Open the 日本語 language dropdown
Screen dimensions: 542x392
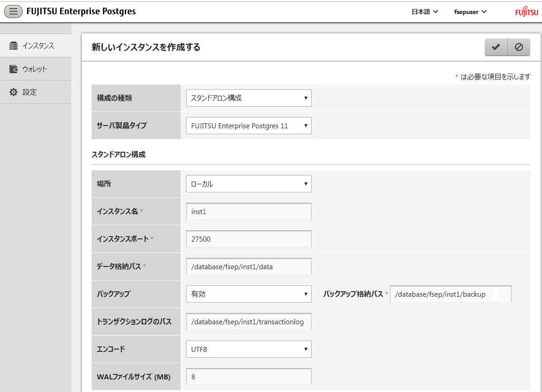[425, 12]
